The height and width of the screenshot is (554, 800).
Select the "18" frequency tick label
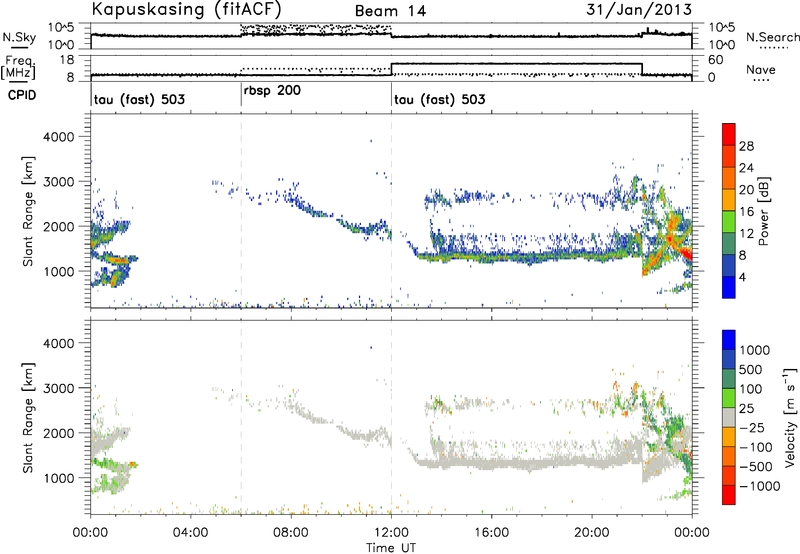(x=68, y=60)
